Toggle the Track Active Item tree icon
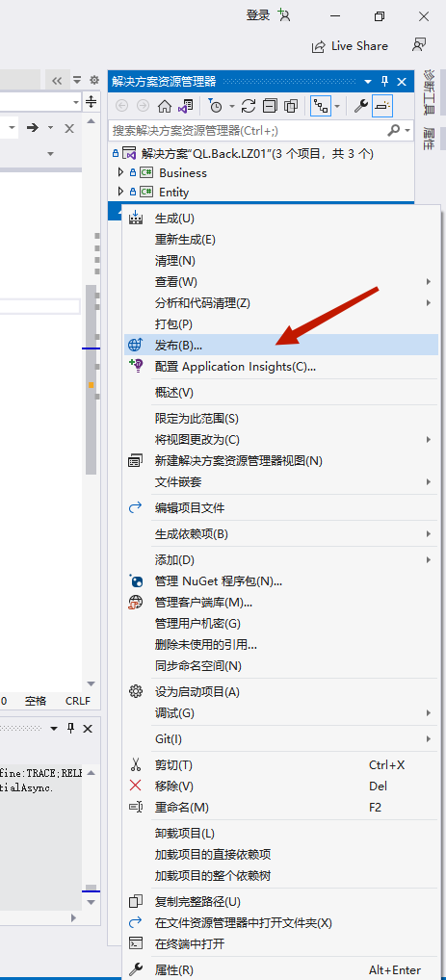This screenshot has width=446, height=980. click(321, 106)
